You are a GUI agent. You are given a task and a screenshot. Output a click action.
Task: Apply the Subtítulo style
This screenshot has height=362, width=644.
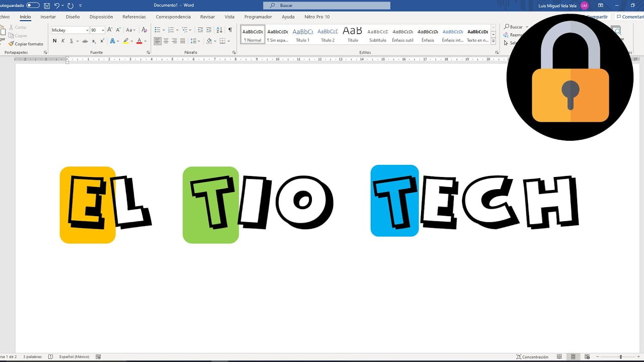(x=378, y=34)
